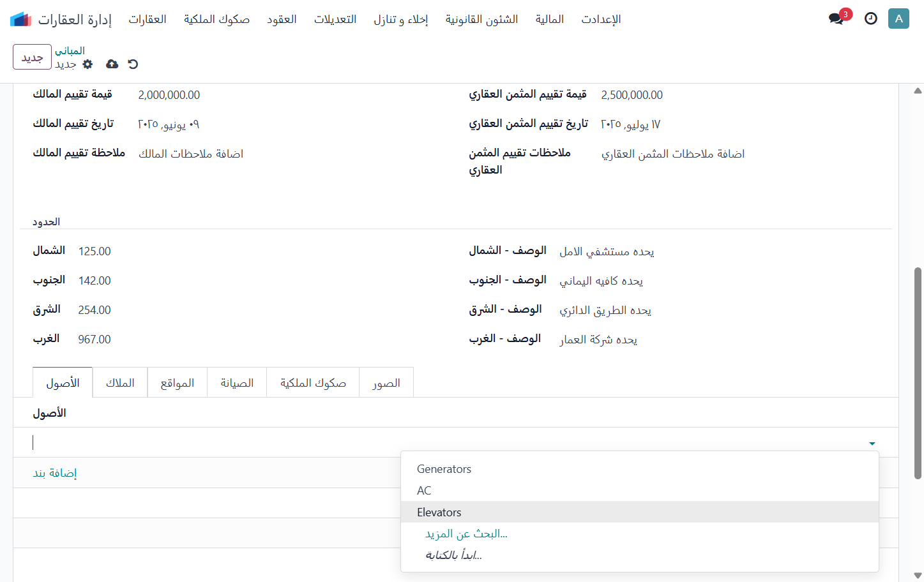
Task: Open the user avatar A menu
Action: coord(898,19)
